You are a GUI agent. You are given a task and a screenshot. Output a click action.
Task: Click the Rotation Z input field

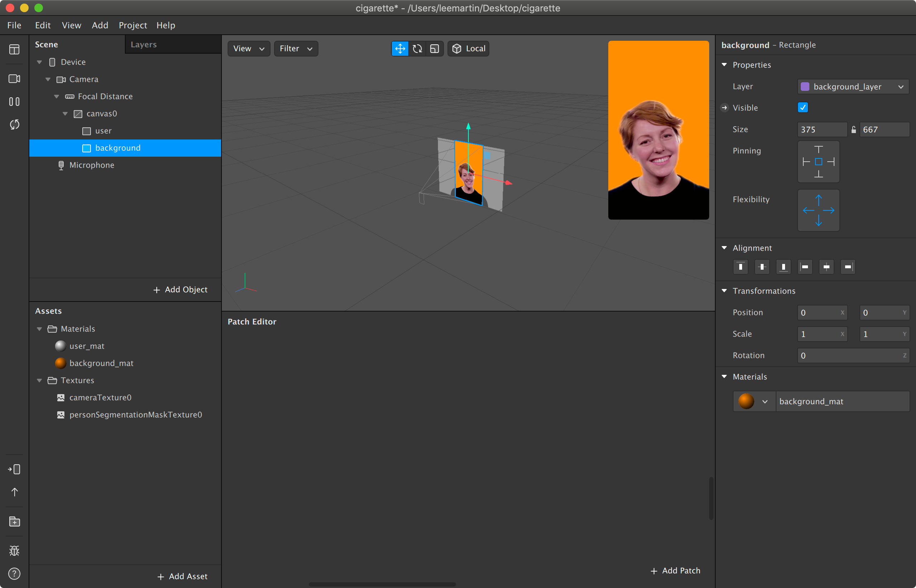coord(853,356)
